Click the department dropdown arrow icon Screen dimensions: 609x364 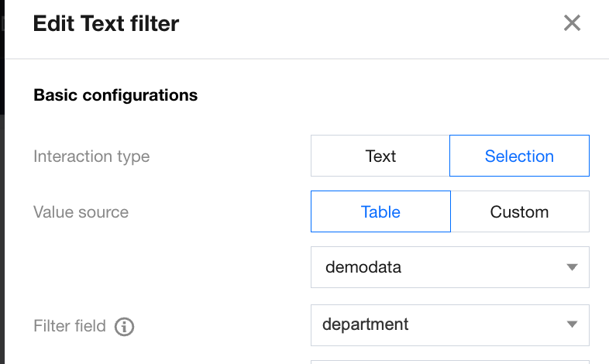[572, 325]
